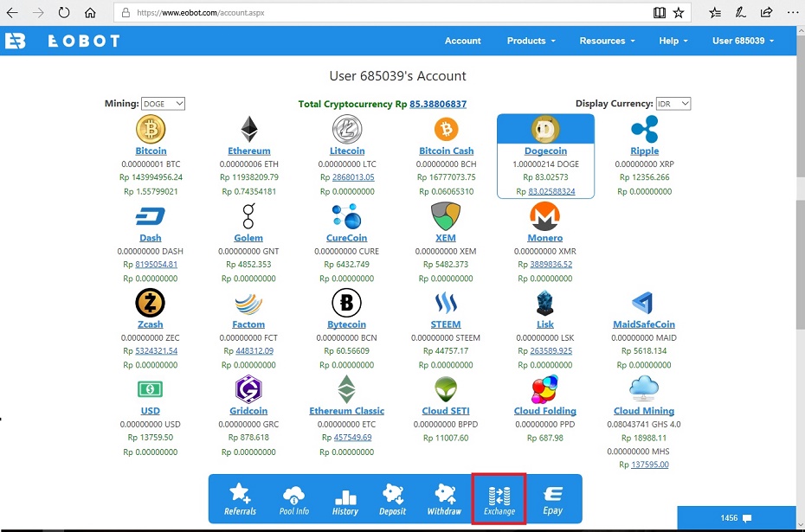The height and width of the screenshot is (532, 805).
Task: Click the Dash logo icon
Action: pos(150,216)
